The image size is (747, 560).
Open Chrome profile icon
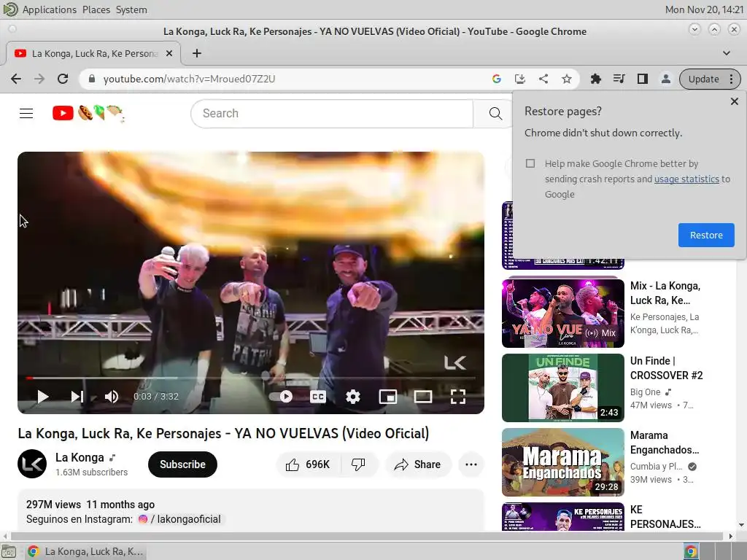pyautogui.click(x=665, y=79)
